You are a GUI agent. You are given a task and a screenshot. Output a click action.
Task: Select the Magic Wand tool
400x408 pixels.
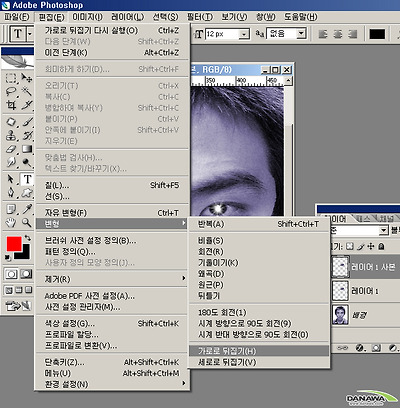click(27, 91)
